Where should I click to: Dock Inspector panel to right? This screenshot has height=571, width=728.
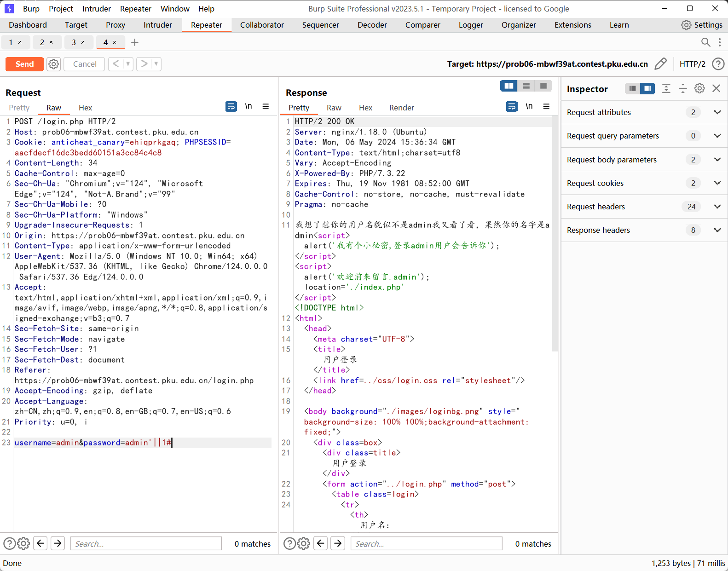click(647, 88)
